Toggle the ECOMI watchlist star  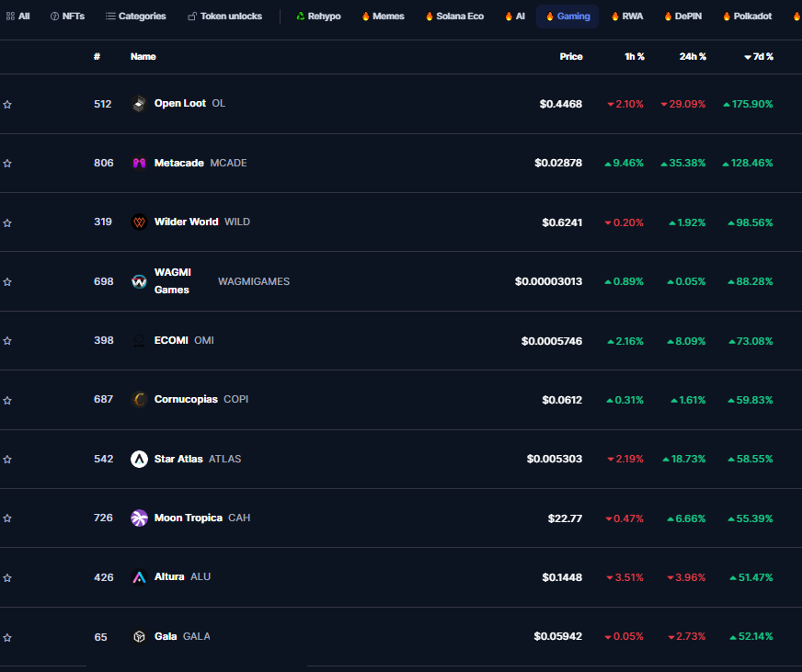click(7, 341)
